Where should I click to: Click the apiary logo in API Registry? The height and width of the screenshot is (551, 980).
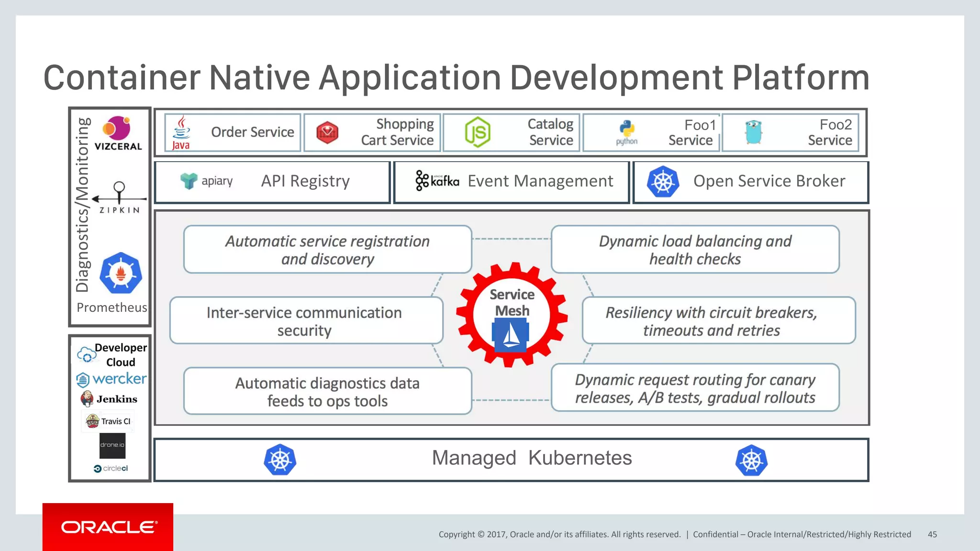pyautogui.click(x=206, y=181)
